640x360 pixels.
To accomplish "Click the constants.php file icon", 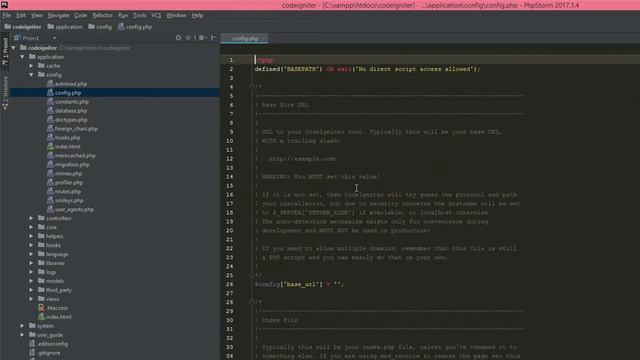I will point(50,102).
